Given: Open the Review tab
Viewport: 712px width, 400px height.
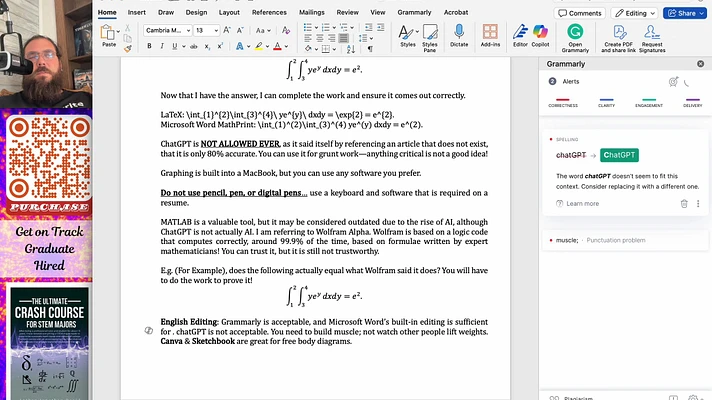Looking at the screenshot, I should [x=347, y=12].
